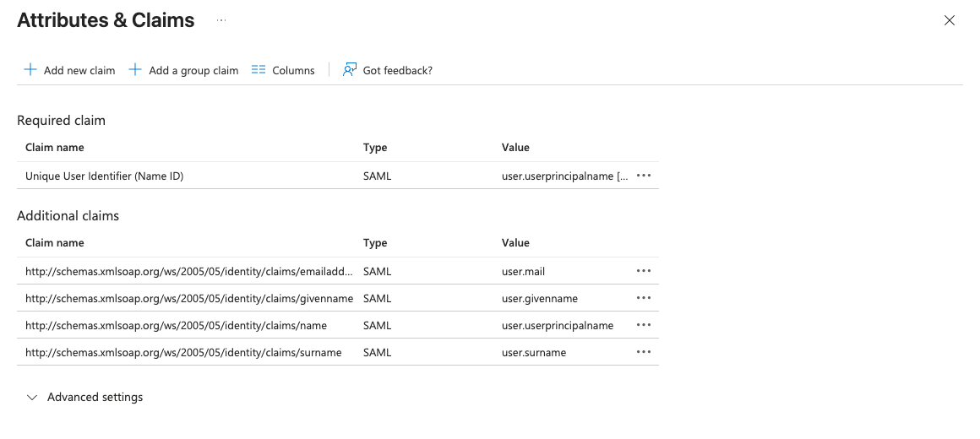
Task: Open more options for Unique User Identifier row
Action: pos(643,176)
